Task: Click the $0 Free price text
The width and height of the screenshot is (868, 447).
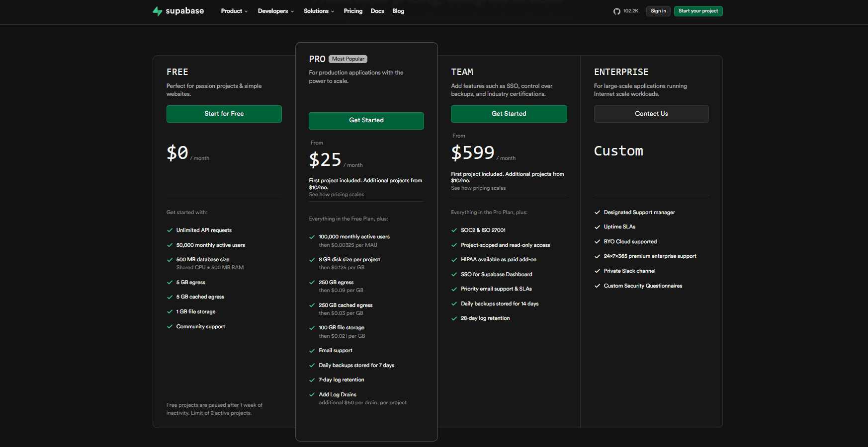Action: click(177, 152)
